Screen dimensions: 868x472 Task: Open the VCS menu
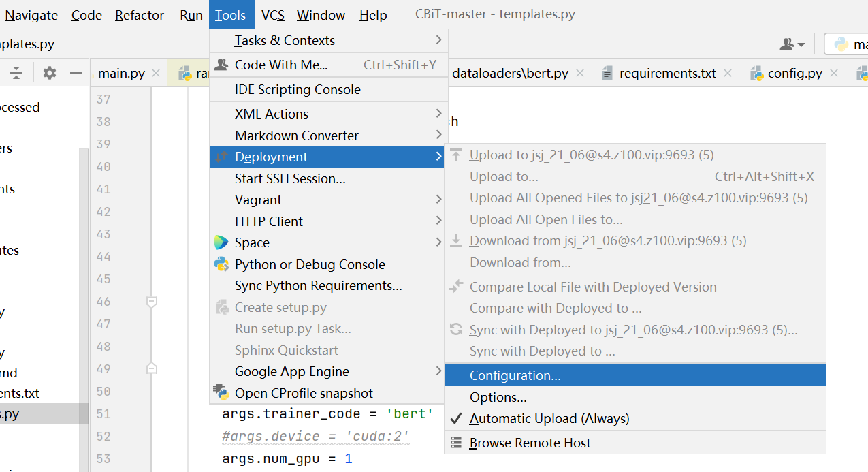[273, 15]
